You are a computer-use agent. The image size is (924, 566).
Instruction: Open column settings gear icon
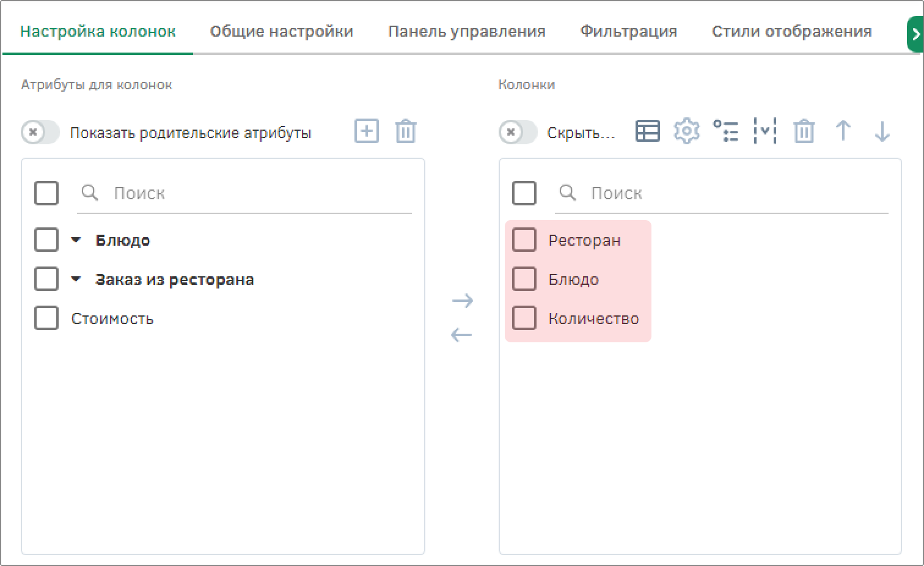click(x=687, y=131)
